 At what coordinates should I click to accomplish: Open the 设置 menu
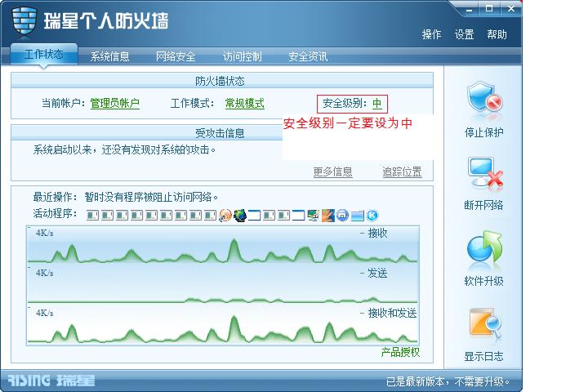click(x=464, y=34)
